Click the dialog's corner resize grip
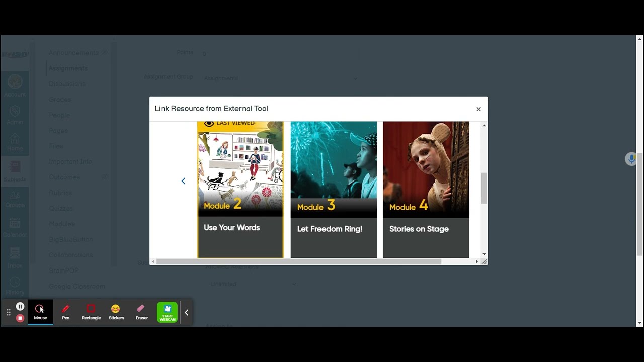644x362 pixels. [x=484, y=261]
